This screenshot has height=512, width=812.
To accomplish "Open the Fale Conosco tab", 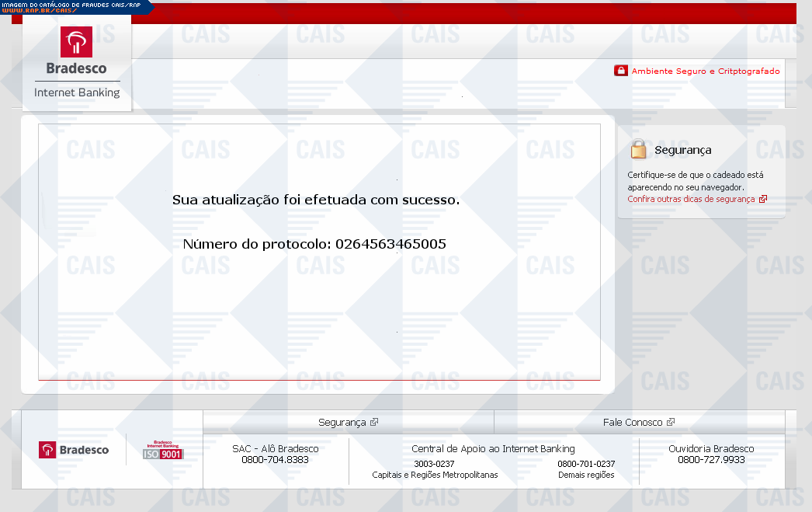I will 633,422.
